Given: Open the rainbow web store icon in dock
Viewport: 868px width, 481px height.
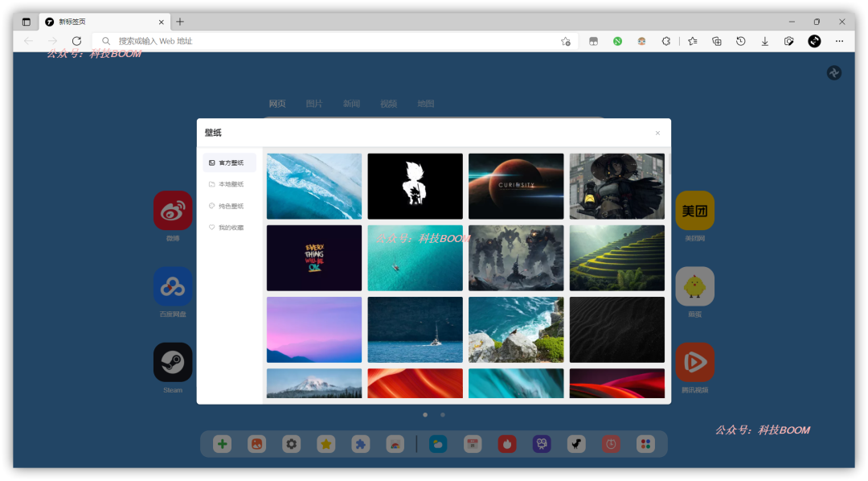Looking at the screenshot, I should [395, 444].
